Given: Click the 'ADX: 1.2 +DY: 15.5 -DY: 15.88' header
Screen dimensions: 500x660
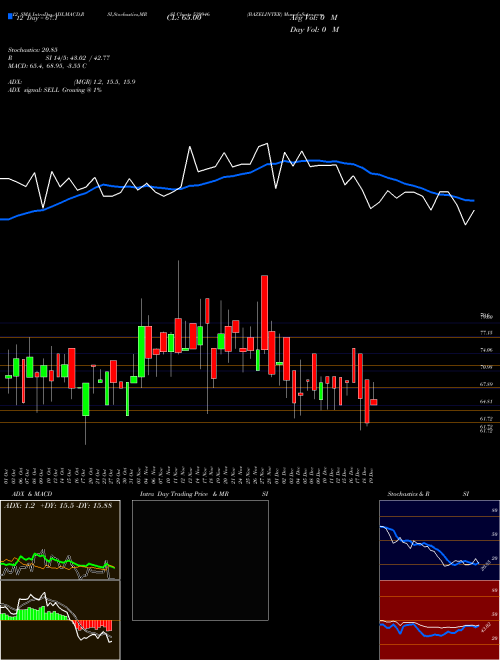Looking at the screenshot, I should (58, 505).
